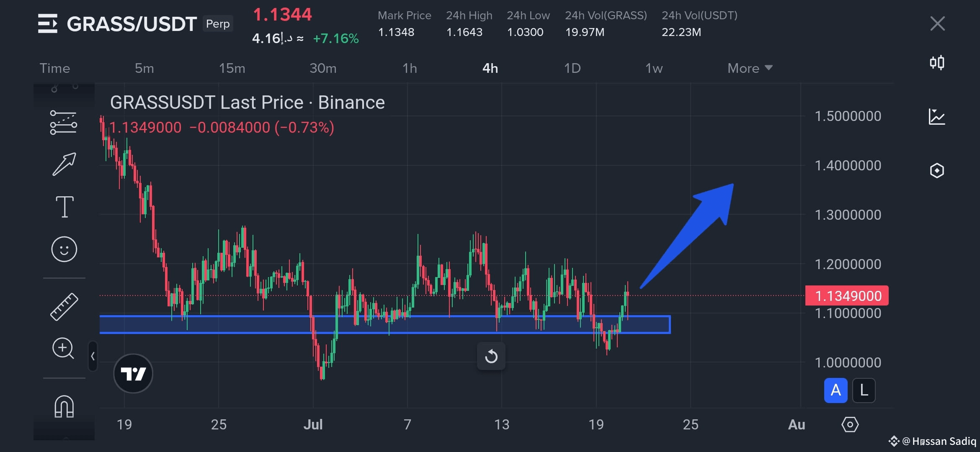
Task: Switch to the 30m timeframe
Action: click(323, 68)
